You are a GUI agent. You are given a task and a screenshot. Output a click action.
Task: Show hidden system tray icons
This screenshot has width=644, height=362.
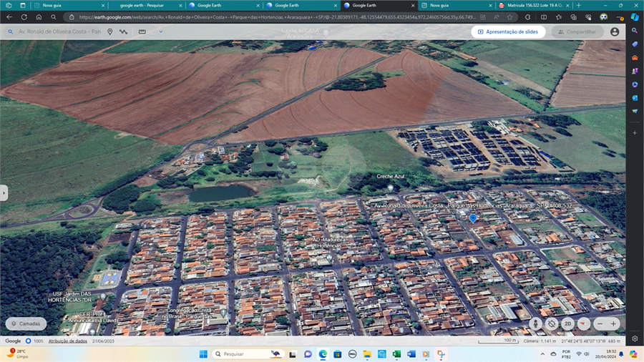coord(541,354)
